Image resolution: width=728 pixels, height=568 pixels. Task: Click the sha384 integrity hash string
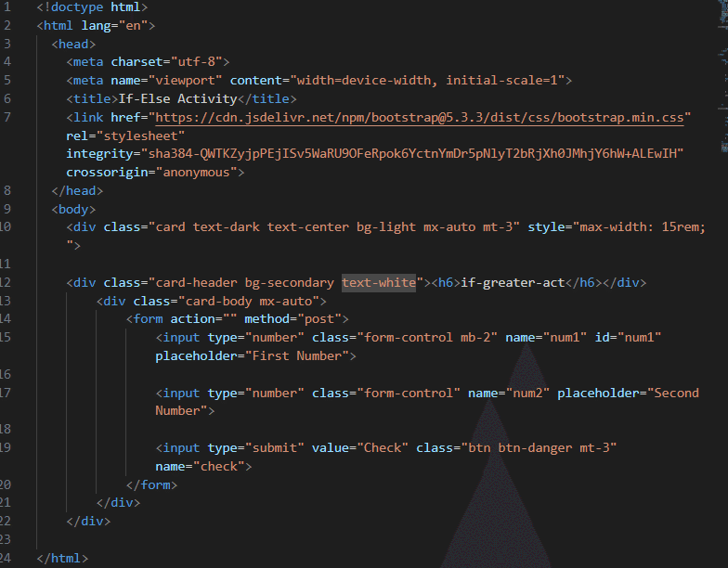(x=412, y=154)
